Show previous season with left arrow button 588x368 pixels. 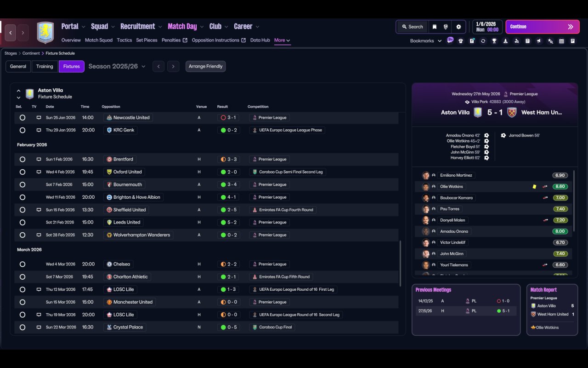click(158, 66)
